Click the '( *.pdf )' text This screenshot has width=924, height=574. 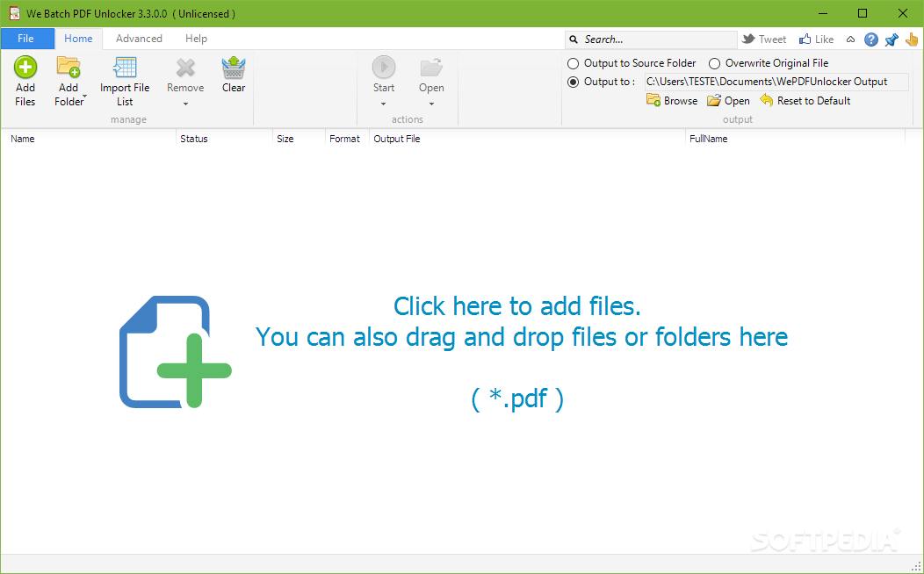pos(517,398)
